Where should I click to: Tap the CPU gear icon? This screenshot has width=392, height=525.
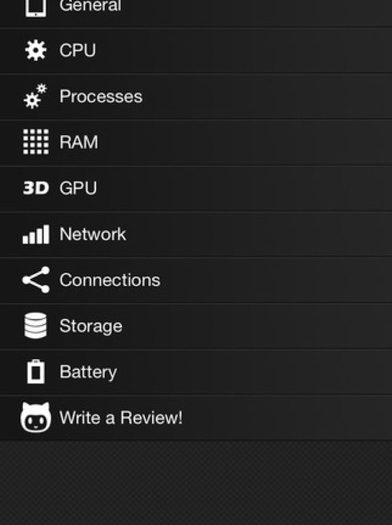pyautogui.click(x=36, y=50)
